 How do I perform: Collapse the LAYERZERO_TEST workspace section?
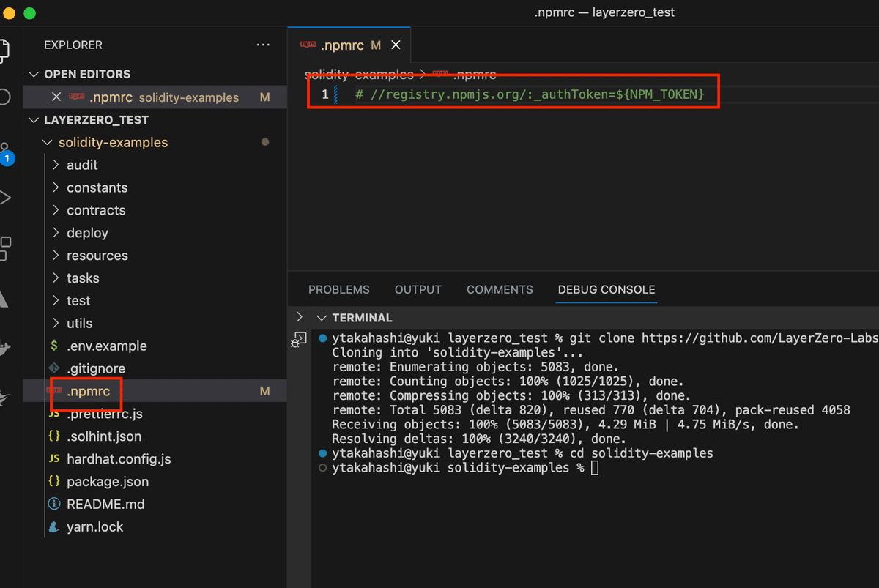tap(33, 119)
